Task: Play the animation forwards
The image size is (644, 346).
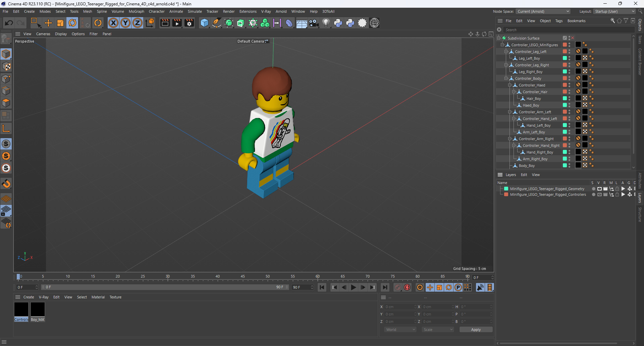Action: (x=353, y=287)
